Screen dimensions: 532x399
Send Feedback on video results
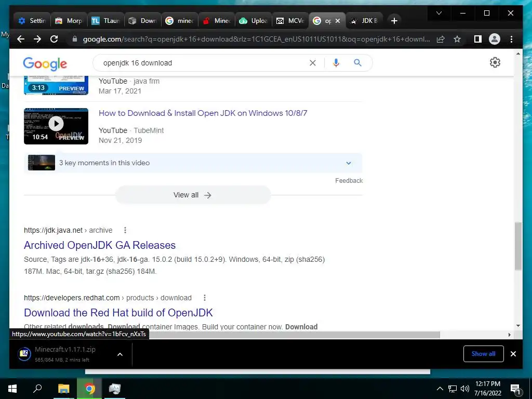point(349,180)
